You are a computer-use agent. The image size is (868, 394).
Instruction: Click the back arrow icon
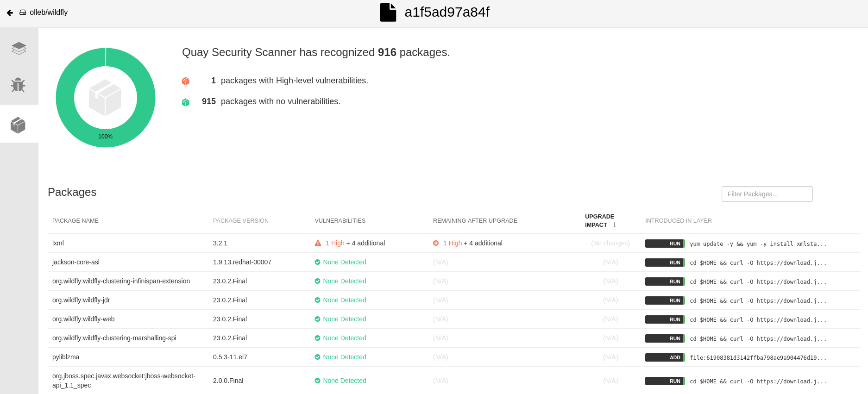click(10, 13)
